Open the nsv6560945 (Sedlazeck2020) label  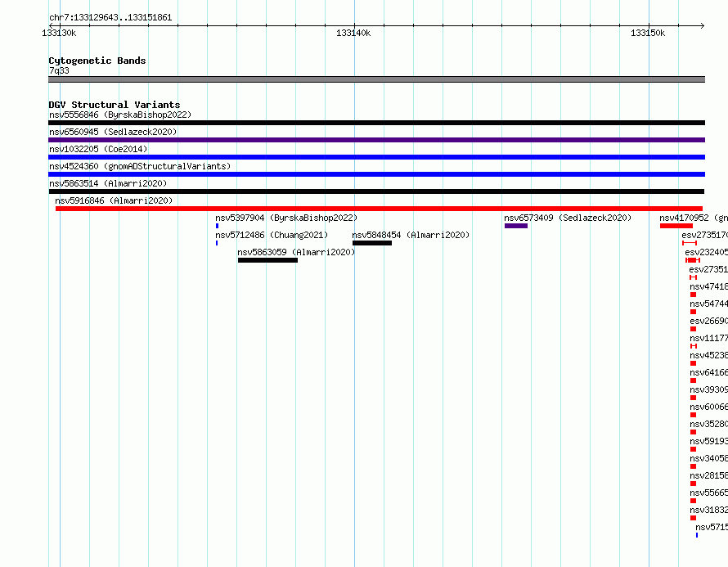(x=113, y=132)
